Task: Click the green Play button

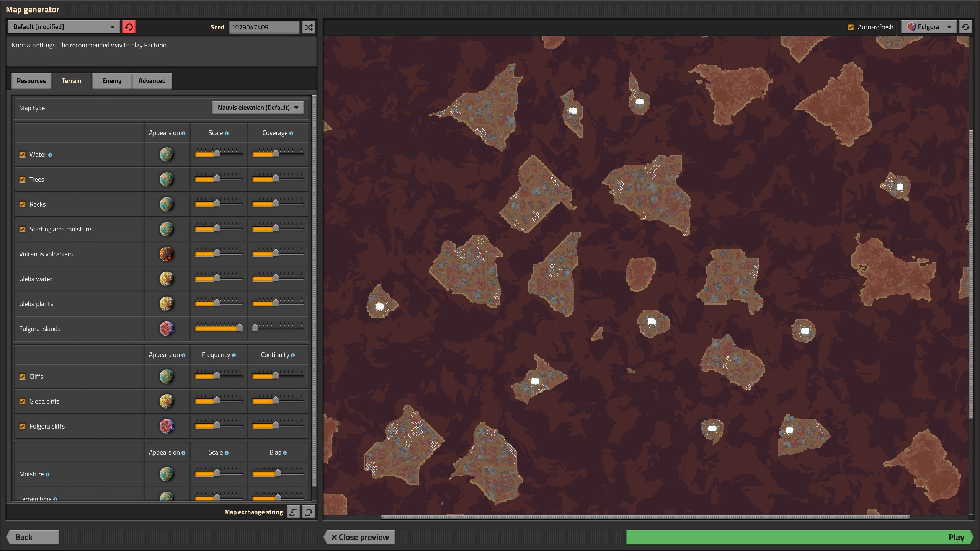Action: (799, 537)
